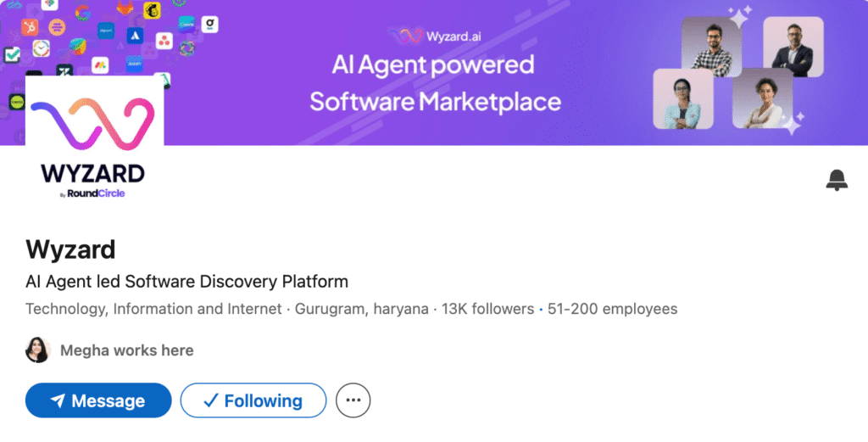Viewport: 868px width, 442px height.
Task: Open the three-dot more options menu
Action: coord(353,401)
